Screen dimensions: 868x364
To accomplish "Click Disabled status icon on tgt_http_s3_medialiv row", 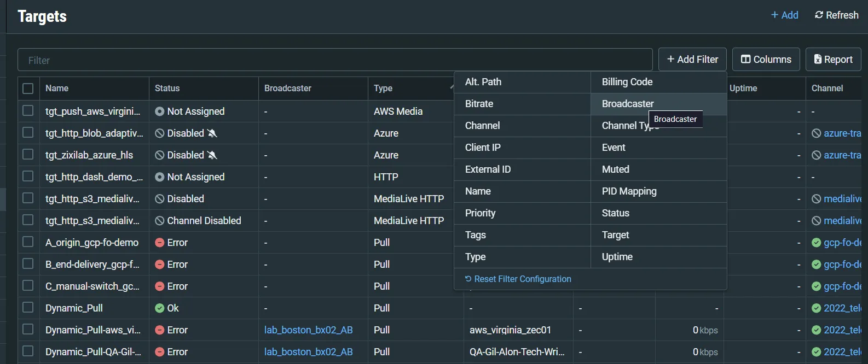I will (x=160, y=199).
